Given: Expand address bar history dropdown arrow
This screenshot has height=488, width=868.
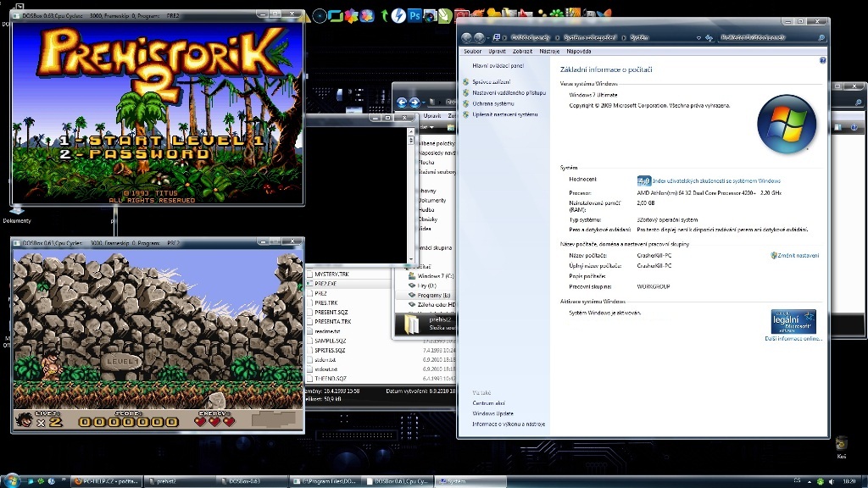Looking at the screenshot, I should (698, 38).
